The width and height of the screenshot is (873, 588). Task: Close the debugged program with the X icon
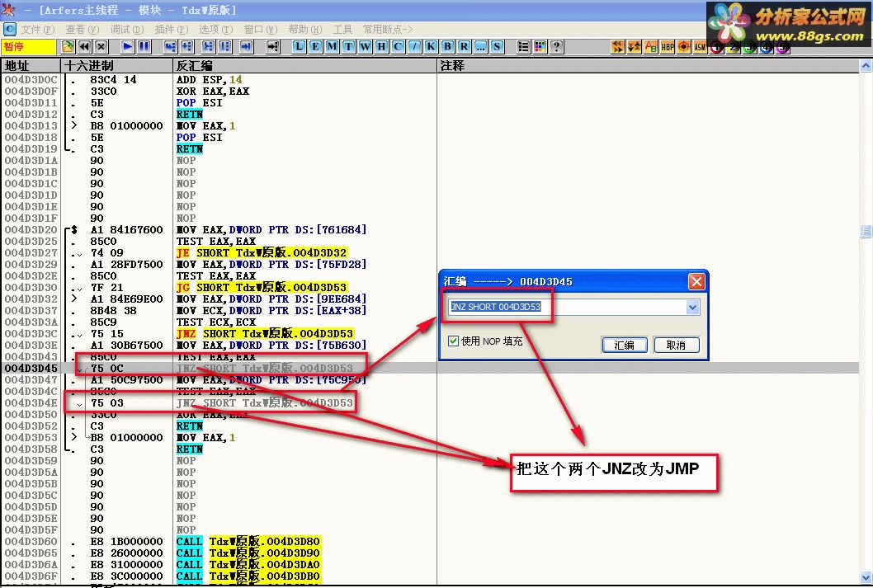click(x=101, y=47)
